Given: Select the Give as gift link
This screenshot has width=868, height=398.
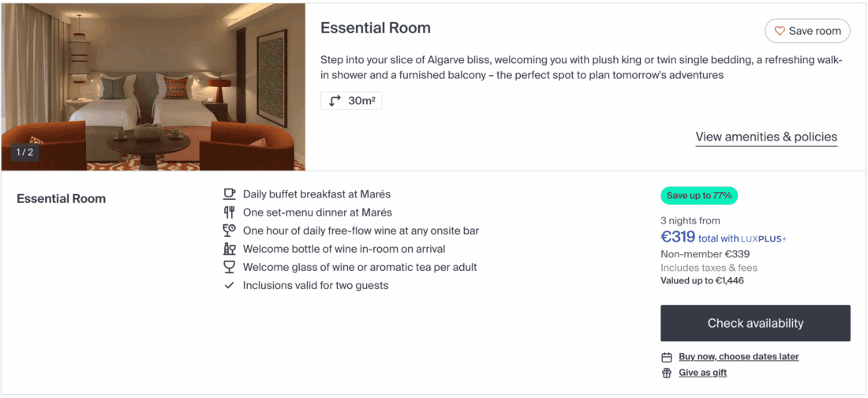Looking at the screenshot, I should click(x=702, y=373).
